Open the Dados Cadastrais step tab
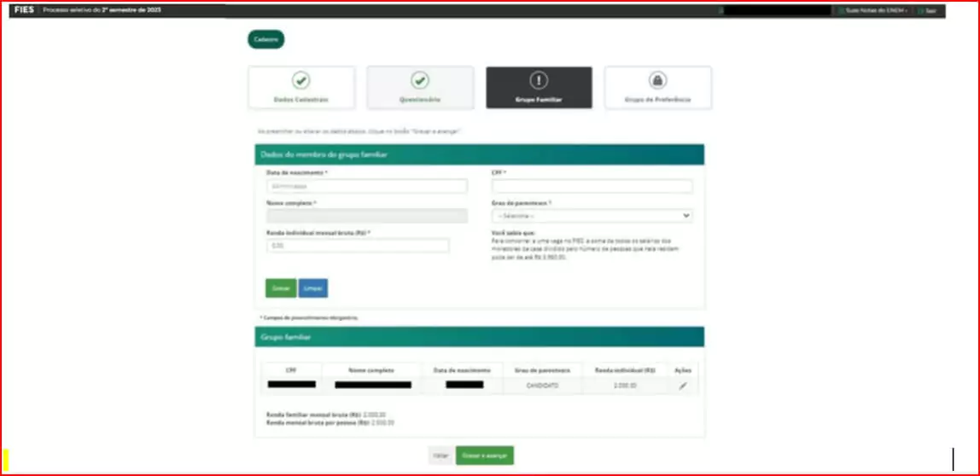This screenshot has height=476, width=980. pos(301,88)
